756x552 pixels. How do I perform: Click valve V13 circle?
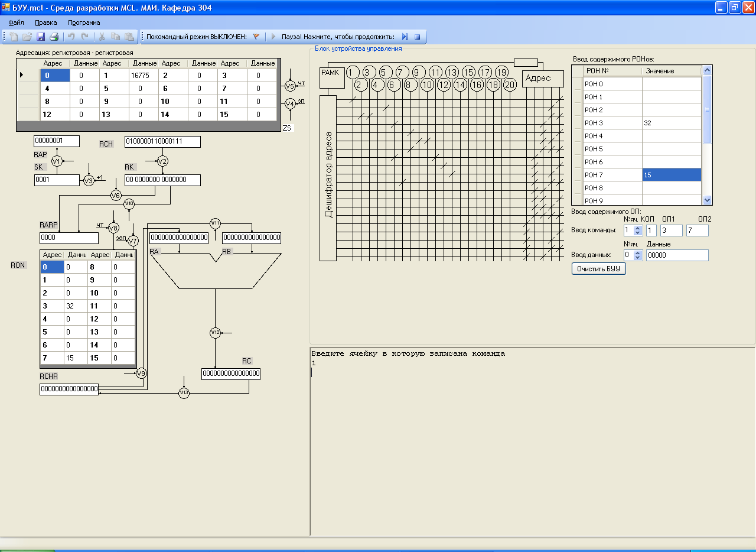tap(184, 393)
